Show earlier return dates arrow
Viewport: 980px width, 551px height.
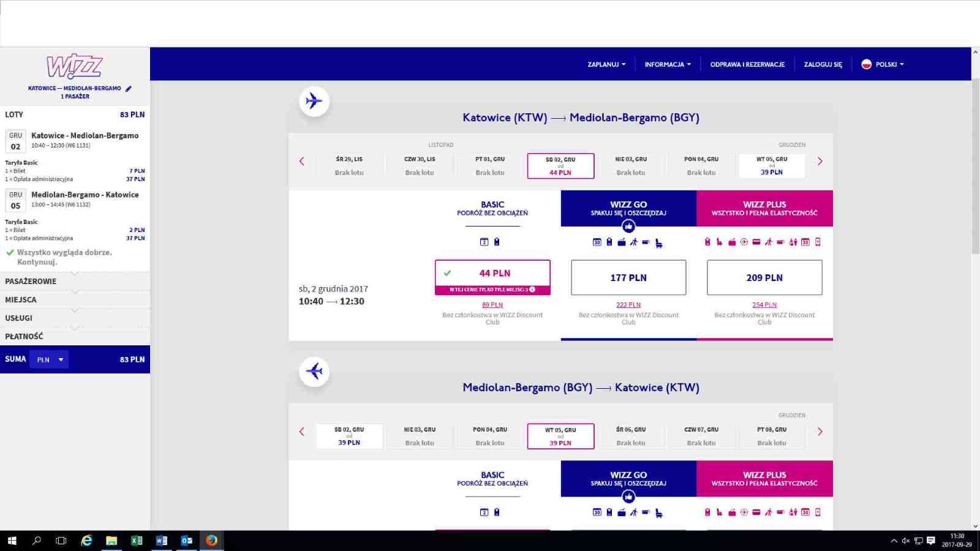(301, 432)
